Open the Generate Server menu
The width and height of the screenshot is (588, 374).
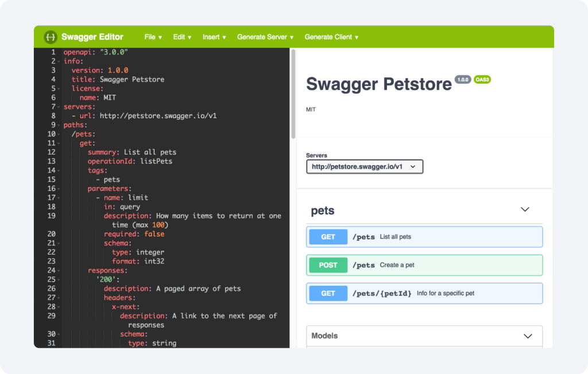[265, 37]
